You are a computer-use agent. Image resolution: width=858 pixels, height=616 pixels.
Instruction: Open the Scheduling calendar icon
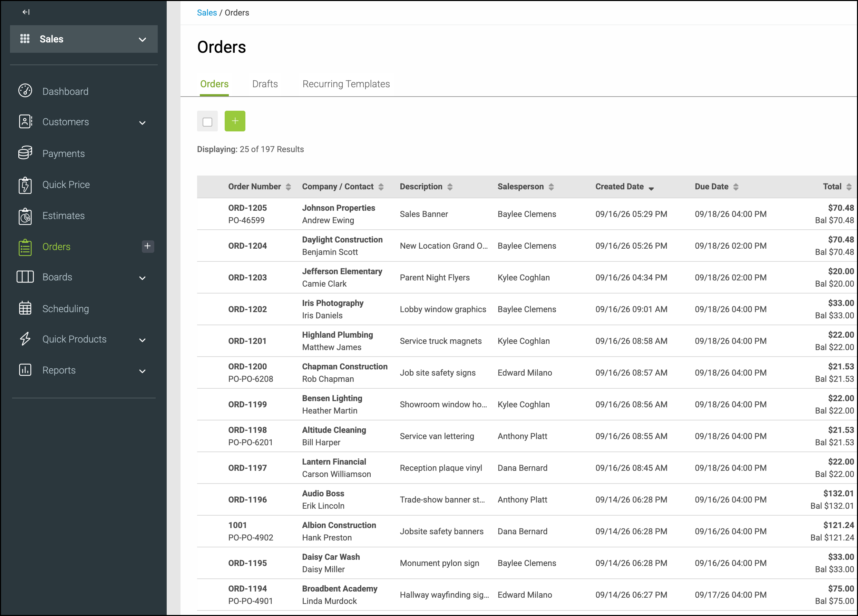25,308
